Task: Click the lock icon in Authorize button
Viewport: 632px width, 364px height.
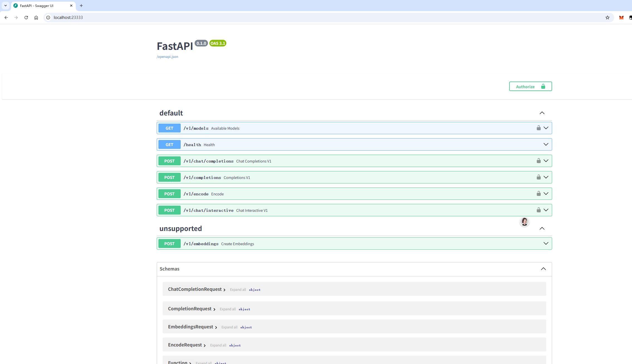Action: click(543, 86)
